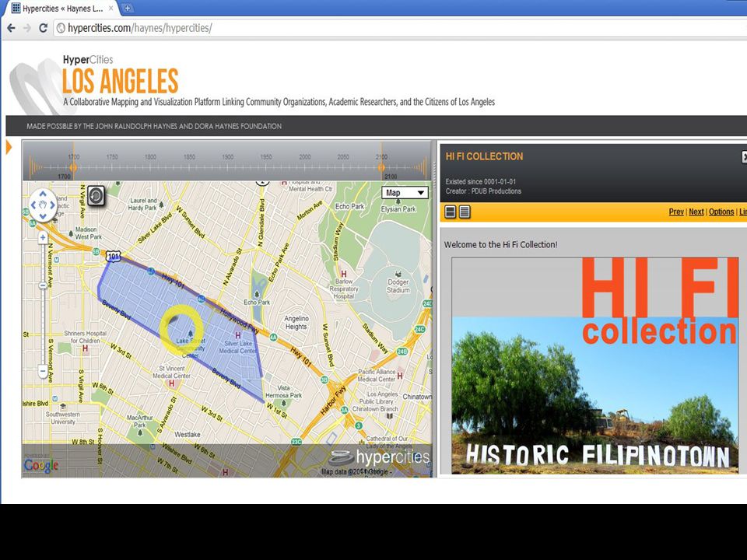
Task: Click the 1700 timeline start handle
Action: (x=73, y=167)
